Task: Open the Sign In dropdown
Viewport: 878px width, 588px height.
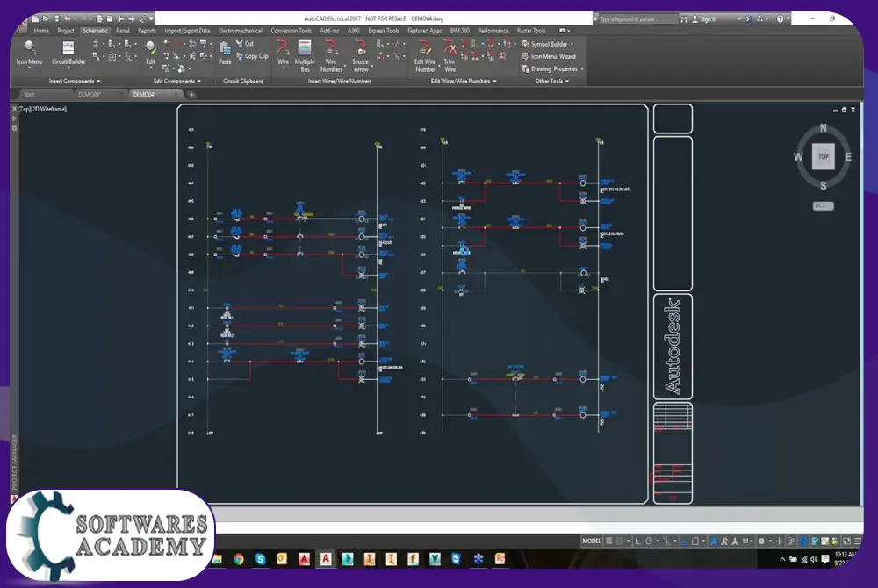Action: pyautogui.click(x=739, y=19)
